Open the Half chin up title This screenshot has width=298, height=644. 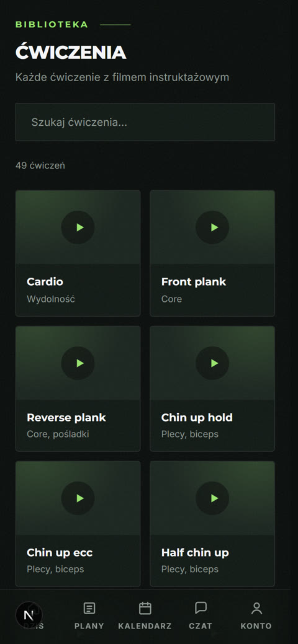coord(195,553)
